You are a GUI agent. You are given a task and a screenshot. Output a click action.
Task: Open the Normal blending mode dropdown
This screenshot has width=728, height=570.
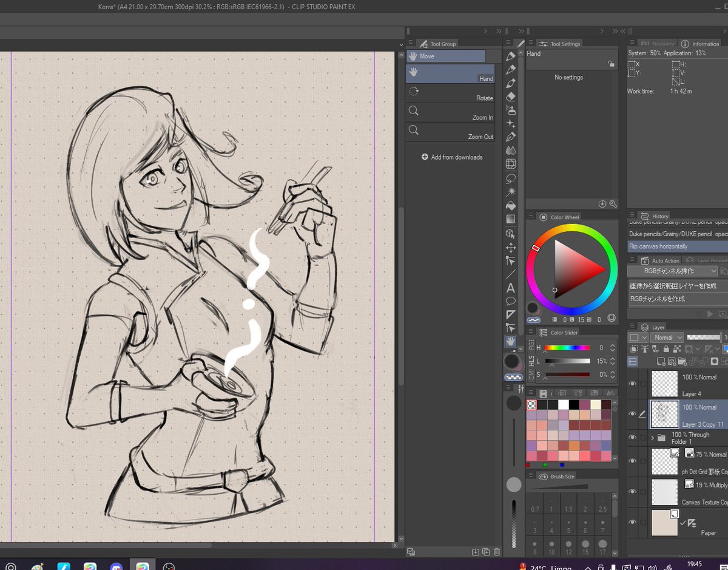click(x=667, y=337)
